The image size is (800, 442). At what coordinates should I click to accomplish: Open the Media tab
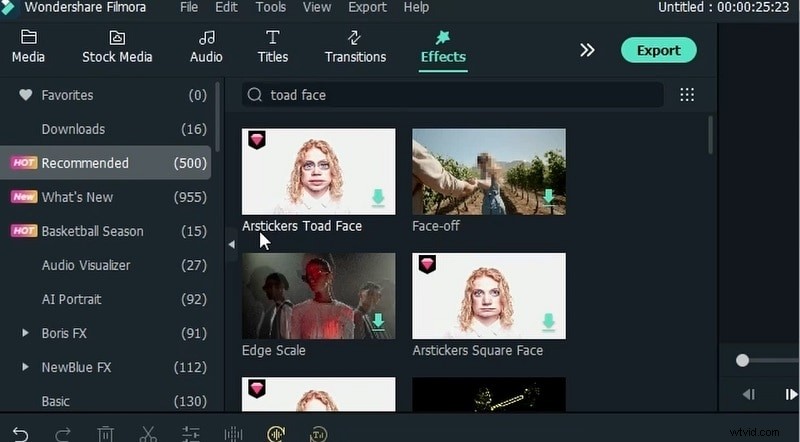[x=29, y=46]
